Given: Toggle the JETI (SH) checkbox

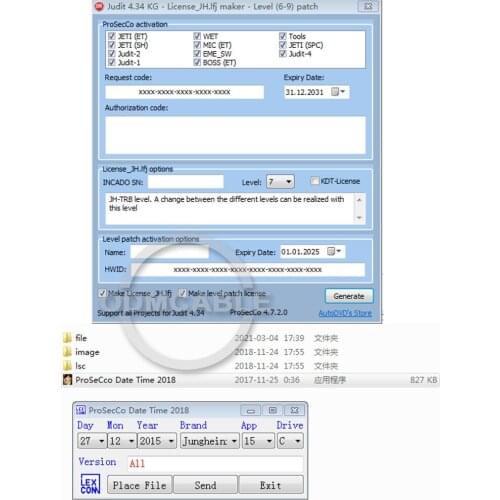Looking at the screenshot, I should click(x=112, y=45).
